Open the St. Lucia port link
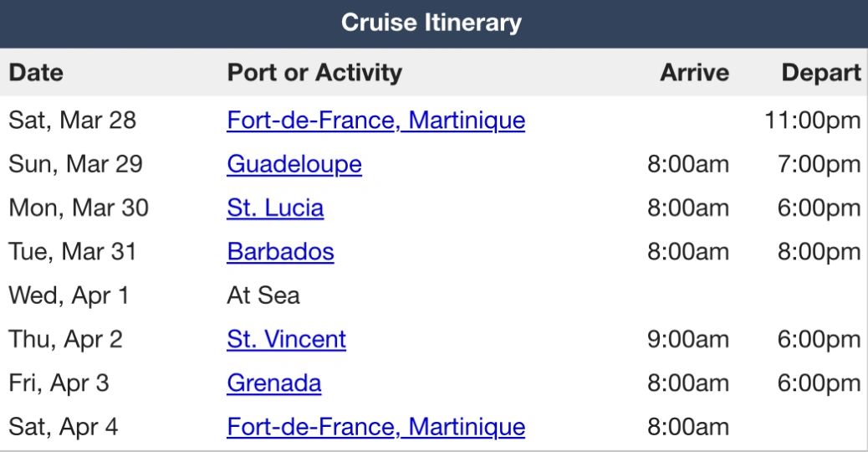The width and height of the screenshot is (868, 452). click(274, 208)
